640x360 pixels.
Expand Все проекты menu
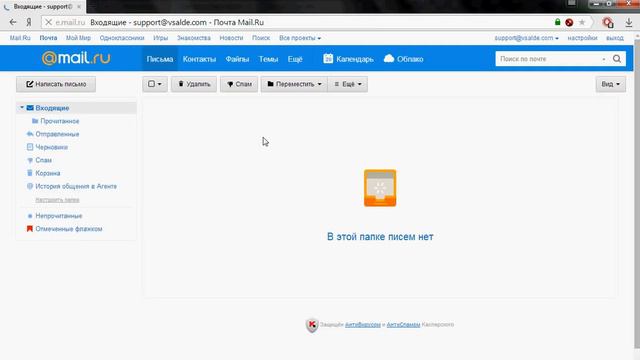pos(300,38)
